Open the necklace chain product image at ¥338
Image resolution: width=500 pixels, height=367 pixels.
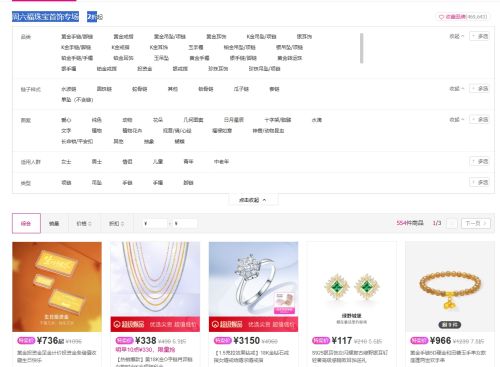[x=155, y=287]
